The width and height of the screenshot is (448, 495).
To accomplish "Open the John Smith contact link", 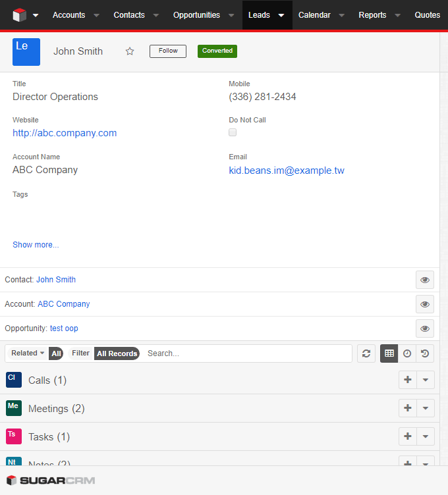I will tap(56, 280).
